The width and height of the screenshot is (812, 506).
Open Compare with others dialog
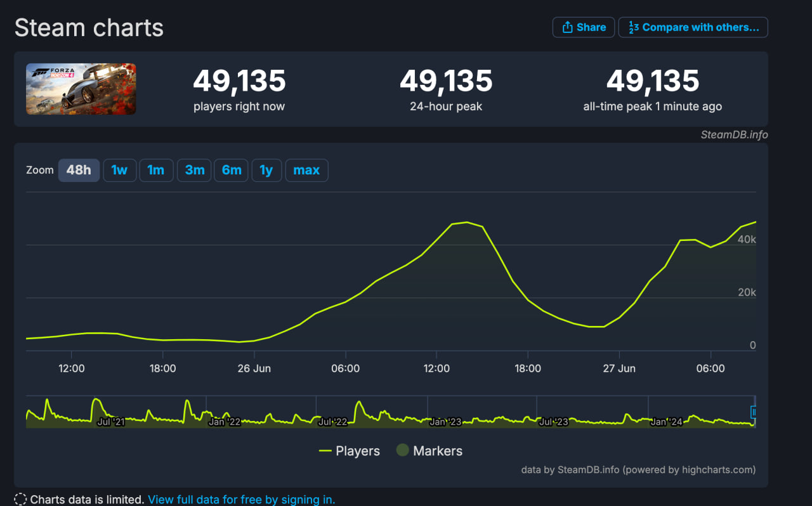tap(693, 27)
